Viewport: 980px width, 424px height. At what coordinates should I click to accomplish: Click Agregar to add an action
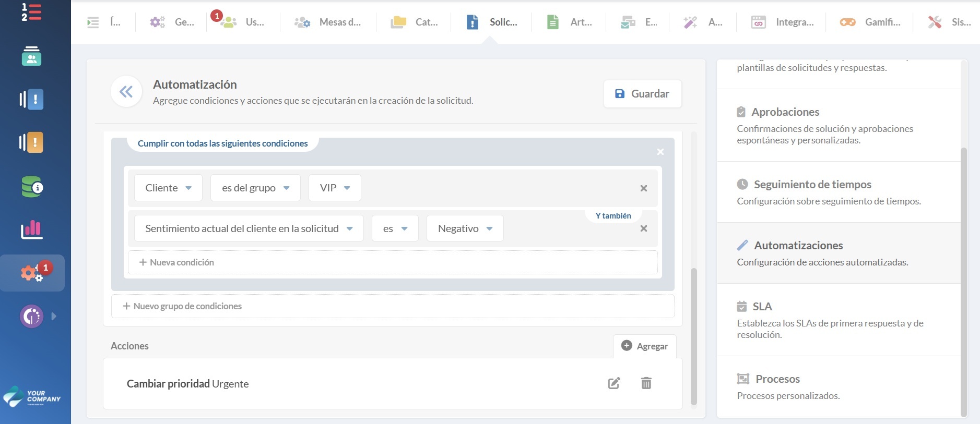[644, 346]
